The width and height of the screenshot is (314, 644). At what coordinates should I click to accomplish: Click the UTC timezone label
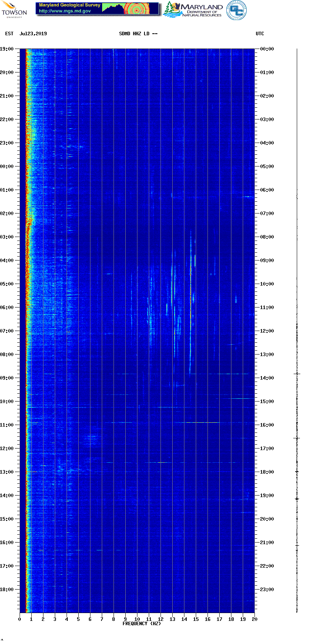(x=260, y=34)
